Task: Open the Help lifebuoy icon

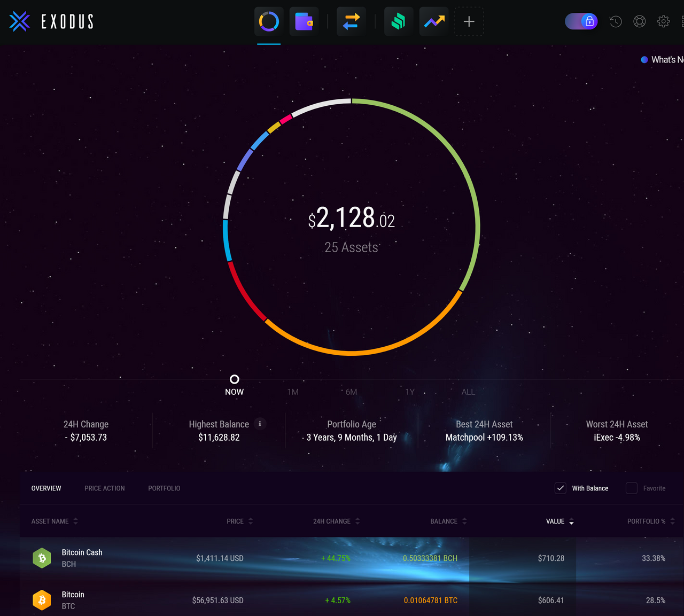Action: click(x=640, y=21)
